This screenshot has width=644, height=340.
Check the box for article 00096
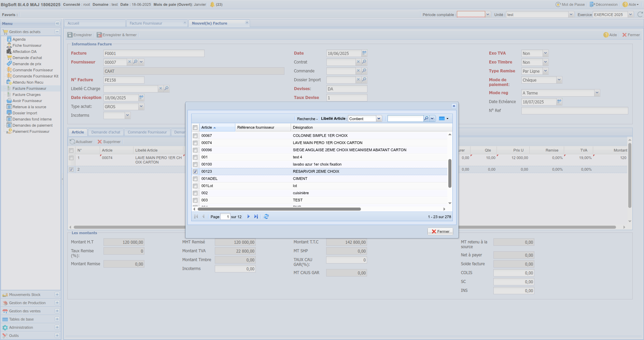pyautogui.click(x=195, y=150)
